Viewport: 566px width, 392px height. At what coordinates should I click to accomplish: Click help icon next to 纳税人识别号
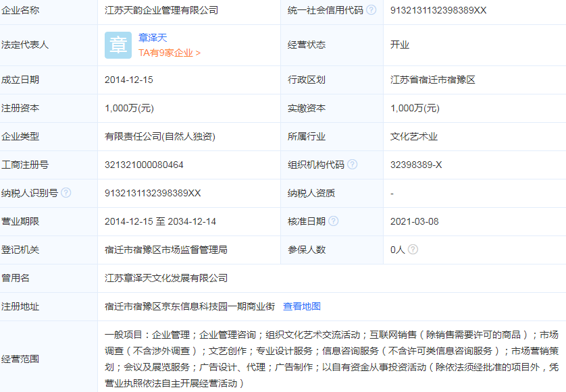(x=66, y=193)
